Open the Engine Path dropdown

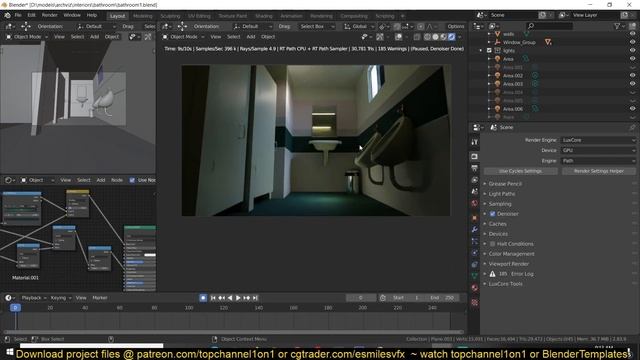[598, 161]
